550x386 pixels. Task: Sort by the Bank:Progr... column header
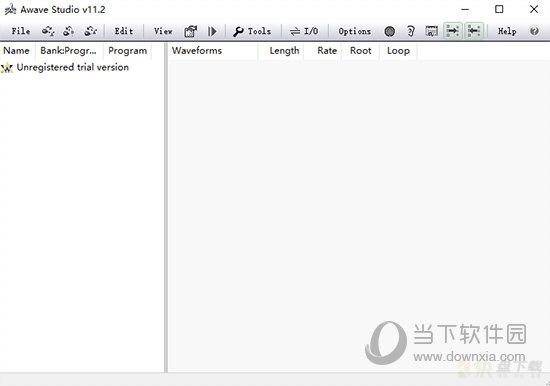click(69, 51)
